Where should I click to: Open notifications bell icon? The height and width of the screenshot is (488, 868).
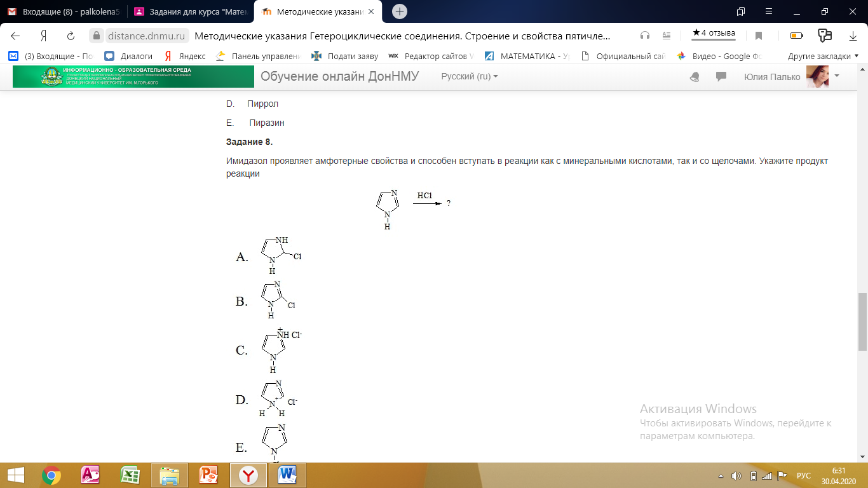(x=695, y=77)
